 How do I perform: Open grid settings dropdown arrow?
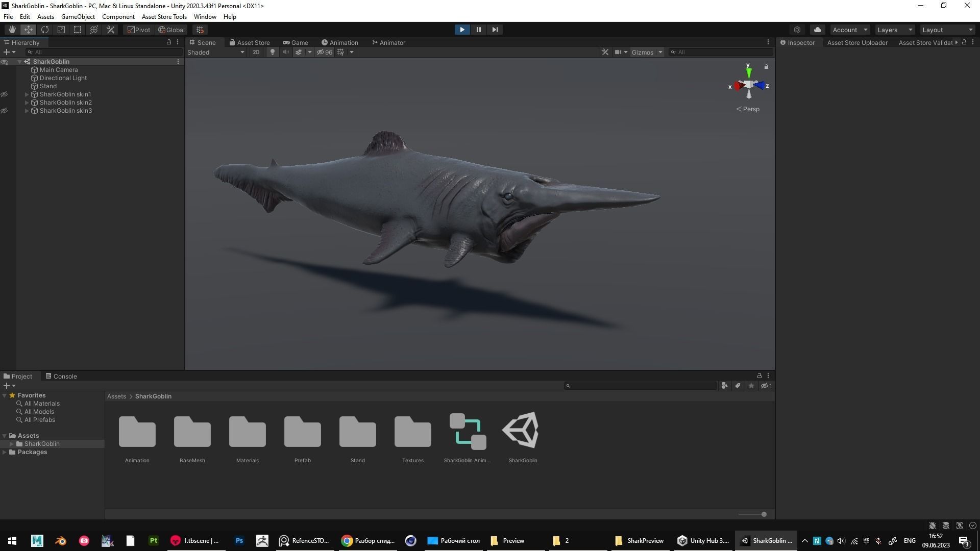coord(351,52)
